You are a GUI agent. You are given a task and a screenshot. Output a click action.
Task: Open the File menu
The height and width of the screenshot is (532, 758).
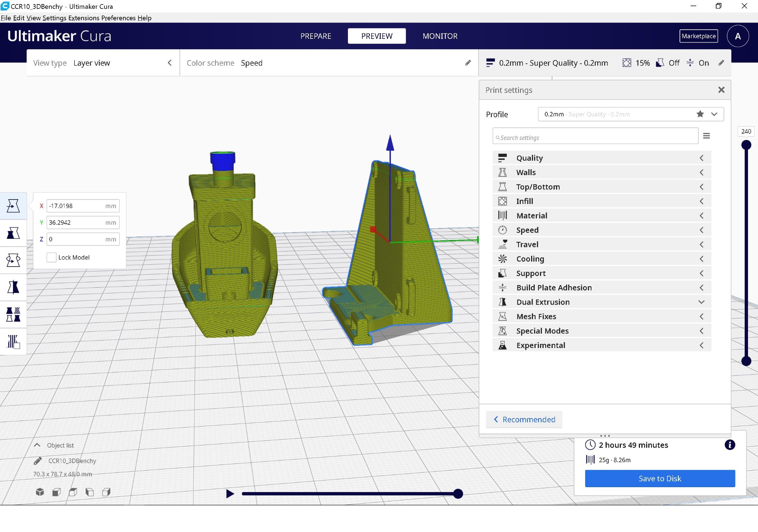(6, 18)
